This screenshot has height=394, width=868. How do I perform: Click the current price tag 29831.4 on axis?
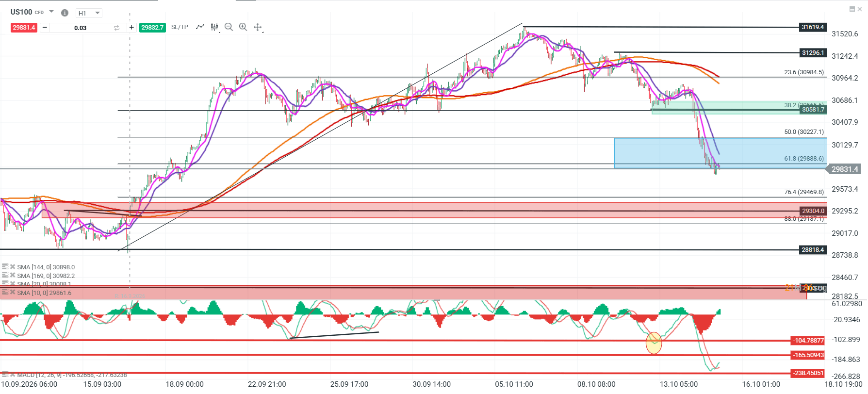coord(844,169)
